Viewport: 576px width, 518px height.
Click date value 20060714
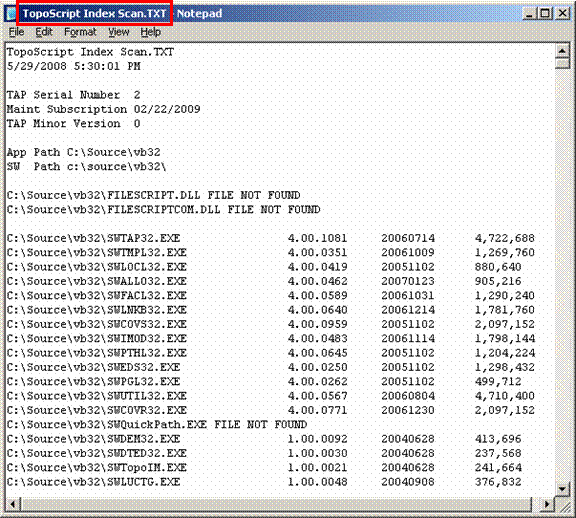coord(408,238)
